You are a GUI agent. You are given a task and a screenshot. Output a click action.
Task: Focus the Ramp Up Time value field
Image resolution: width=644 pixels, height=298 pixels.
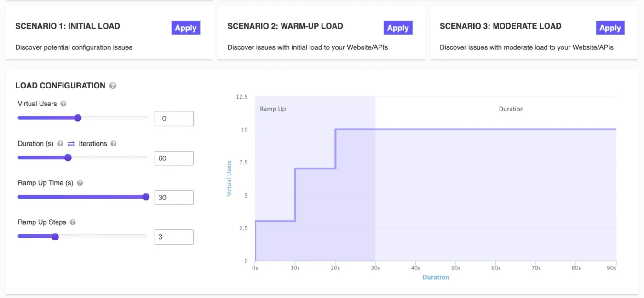click(174, 197)
